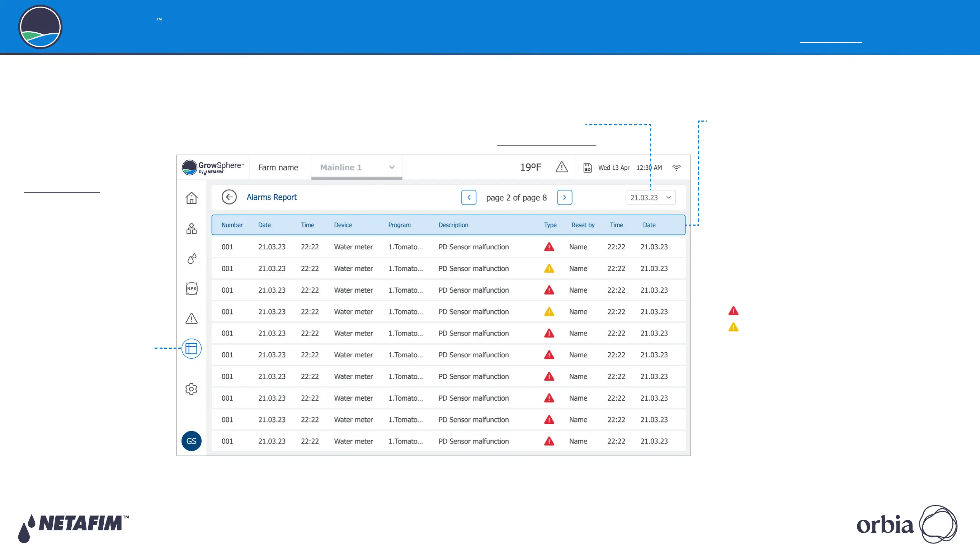The image size is (980, 551).
Task: Click red alarm icon in eighth table row
Action: tap(549, 398)
